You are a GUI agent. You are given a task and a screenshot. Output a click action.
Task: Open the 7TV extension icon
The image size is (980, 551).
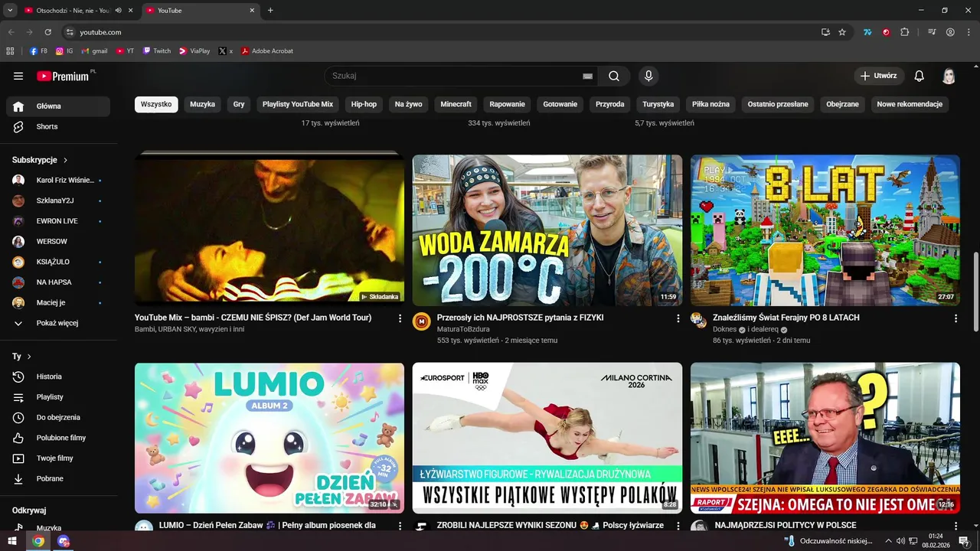867,32
